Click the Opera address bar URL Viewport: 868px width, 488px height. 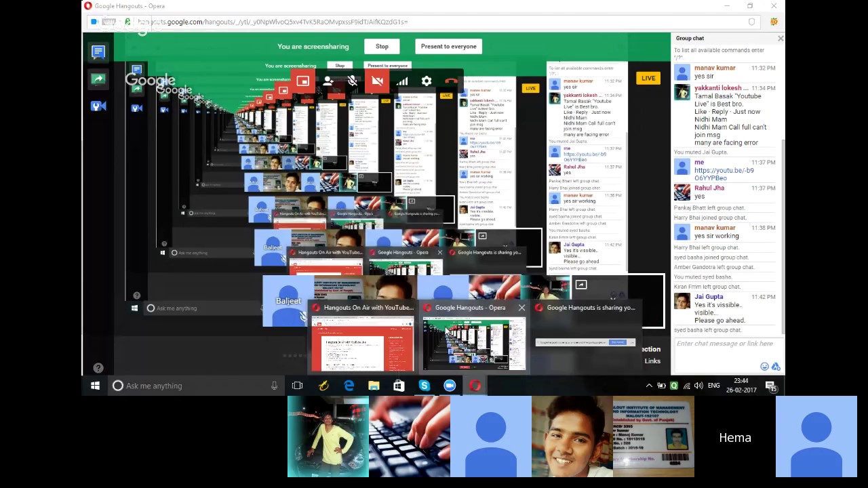[273, 22]
